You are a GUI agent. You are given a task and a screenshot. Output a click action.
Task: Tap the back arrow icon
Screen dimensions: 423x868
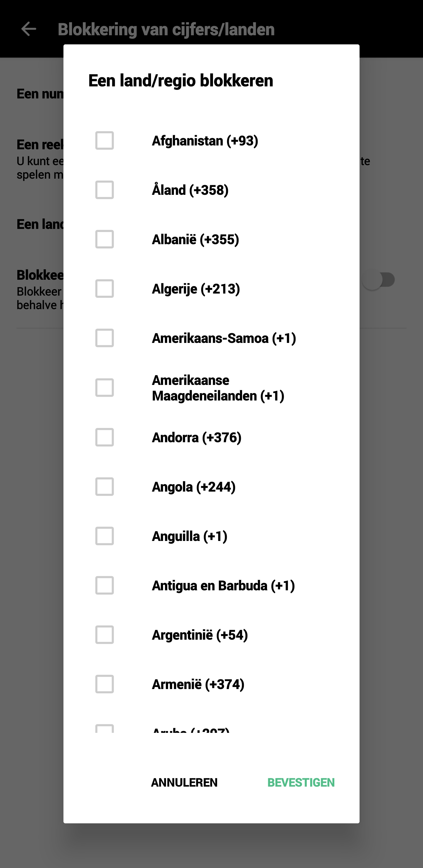pyautogui.click(x=28, y=29)
